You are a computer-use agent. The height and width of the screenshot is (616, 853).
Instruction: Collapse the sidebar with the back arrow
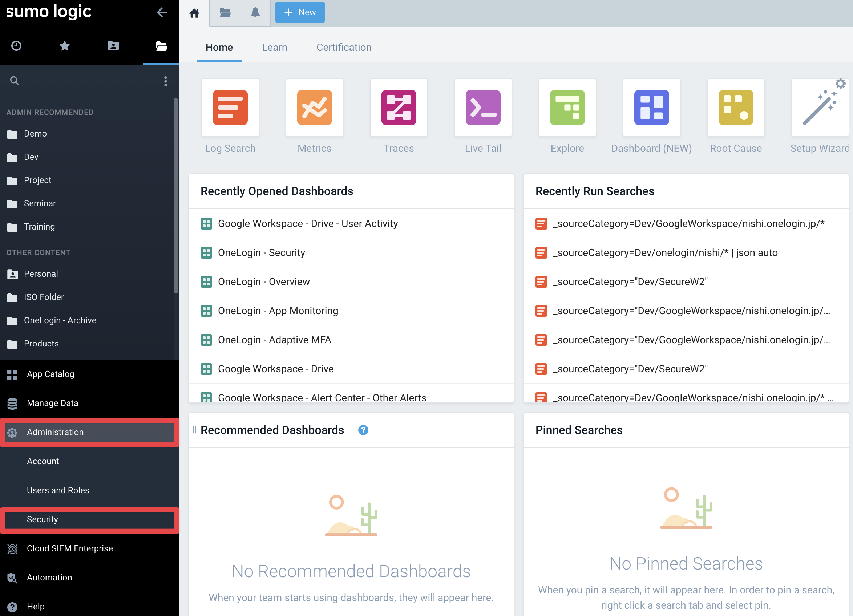pyautogui.click(x=162, y=12)
